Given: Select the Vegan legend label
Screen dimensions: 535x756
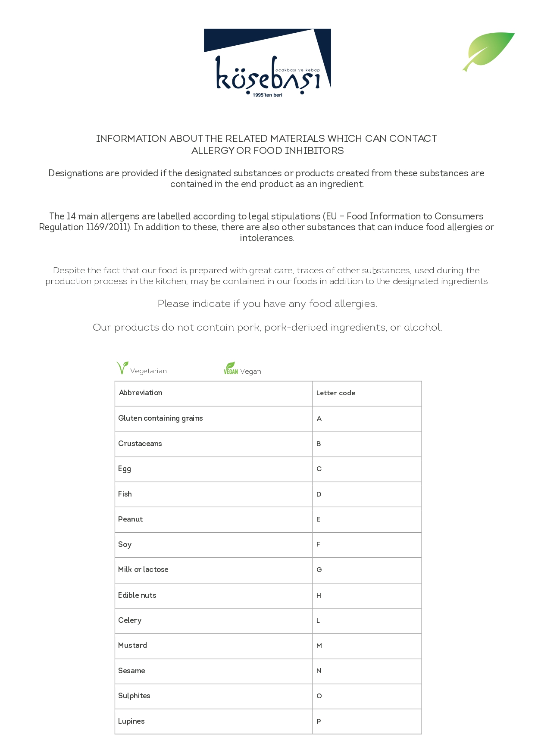Looking at the screenshot, I should 250,372.
